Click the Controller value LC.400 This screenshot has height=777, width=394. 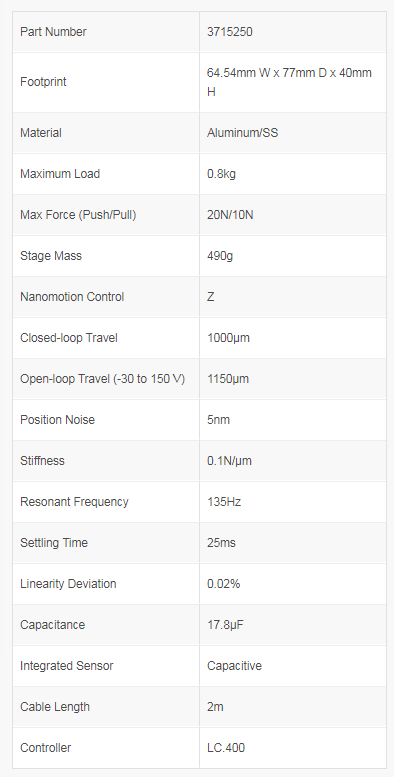click(226, 748)
